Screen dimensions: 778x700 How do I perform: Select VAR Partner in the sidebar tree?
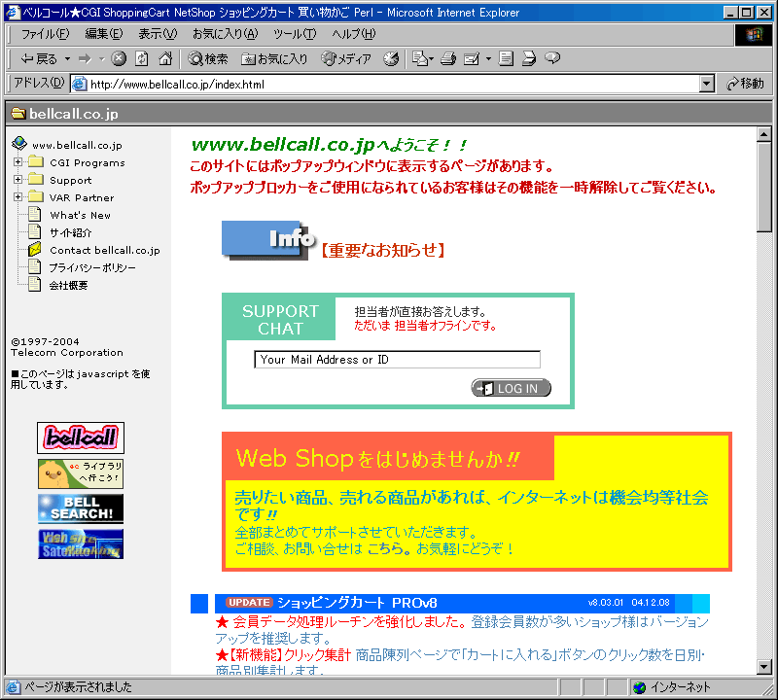(82, 198)
